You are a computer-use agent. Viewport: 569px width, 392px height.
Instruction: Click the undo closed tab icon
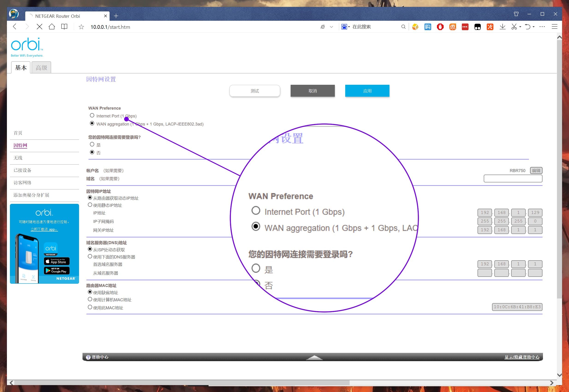[528, 27]
